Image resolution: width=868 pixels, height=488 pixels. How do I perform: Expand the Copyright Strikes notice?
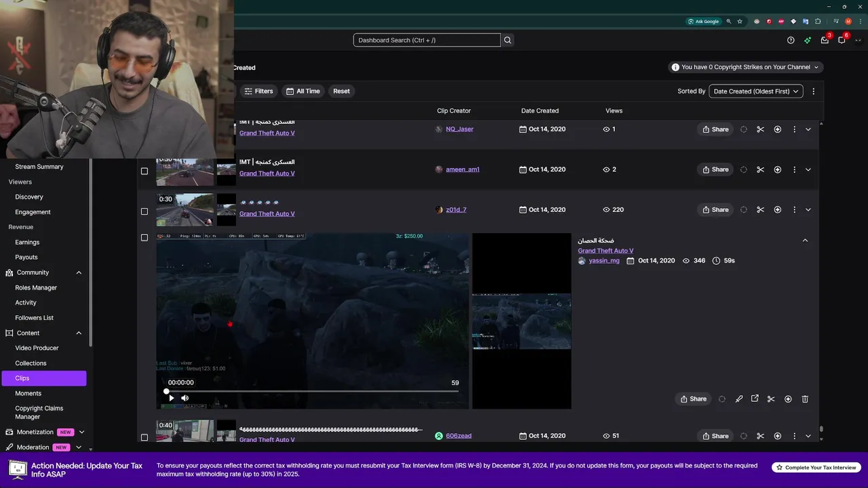(745, 67)
